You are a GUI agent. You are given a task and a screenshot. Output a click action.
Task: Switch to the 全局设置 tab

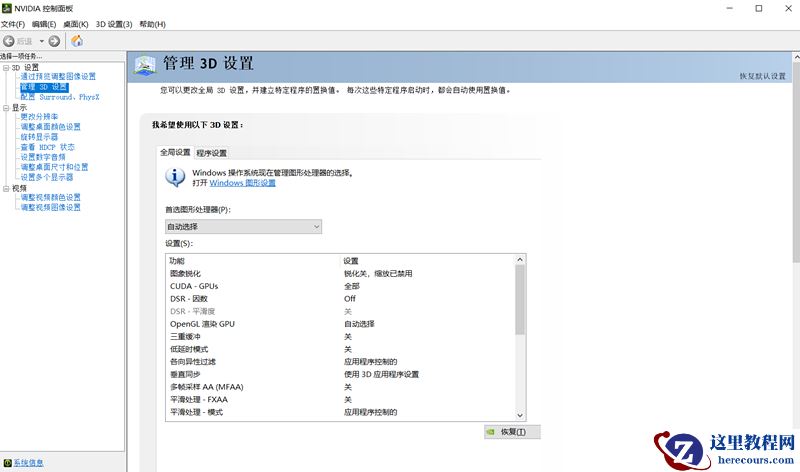(x=175, y=152)
